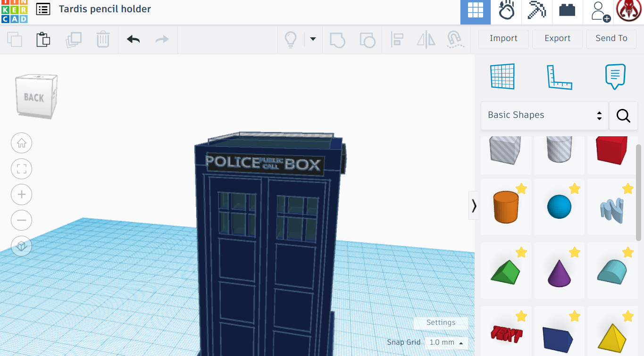Toggle favorite star on Text shape
The image size is (644, 356).
521,316
